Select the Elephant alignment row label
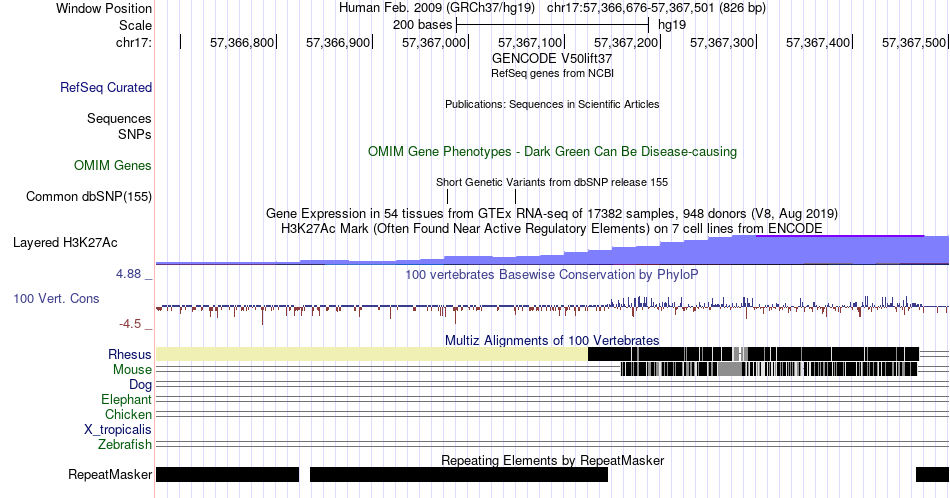Screen dimensions: 950x498 pos(126,399)
